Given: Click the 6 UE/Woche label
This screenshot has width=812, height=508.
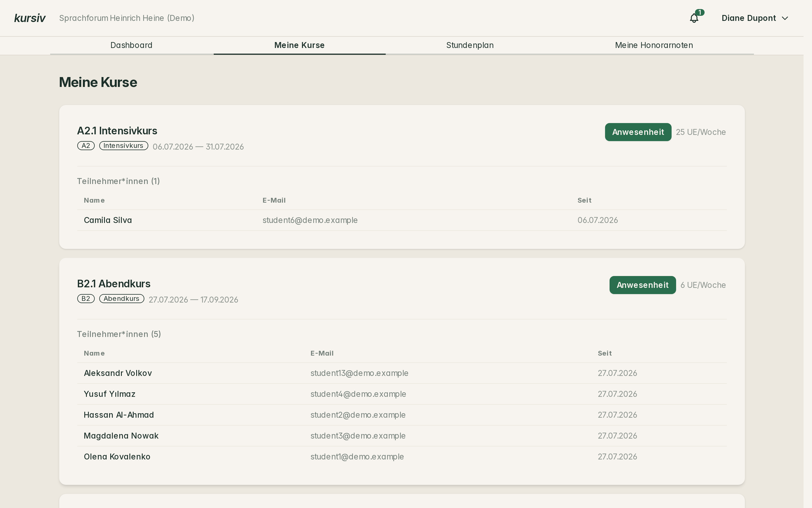Looking at the screenshot, I should [x=703, y=285].
